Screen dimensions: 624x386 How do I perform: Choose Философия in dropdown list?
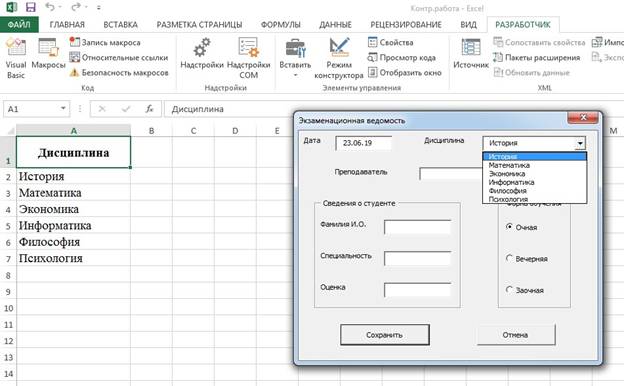click(534, 191)
